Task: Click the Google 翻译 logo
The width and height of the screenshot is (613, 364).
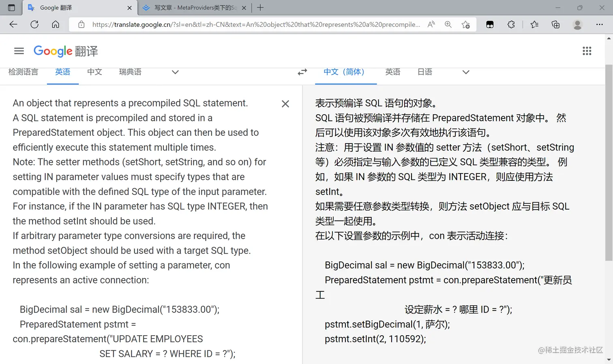Action: tap(66, 51)
